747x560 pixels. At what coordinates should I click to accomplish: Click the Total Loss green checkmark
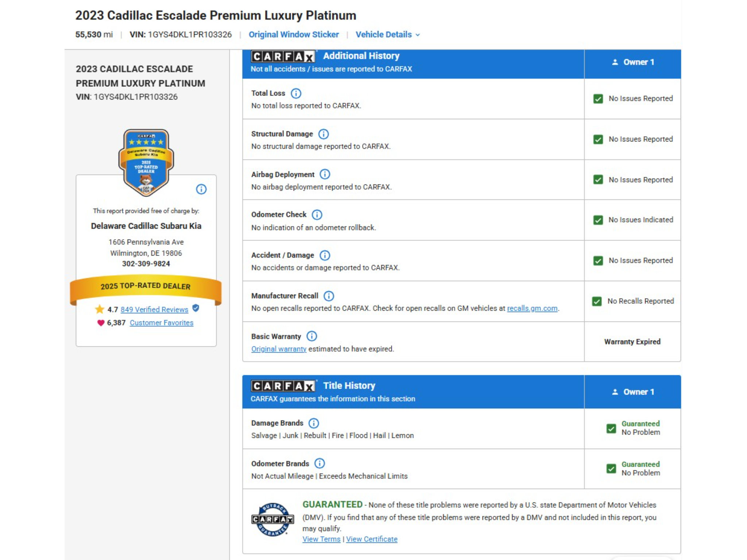[x=598, y=99]
